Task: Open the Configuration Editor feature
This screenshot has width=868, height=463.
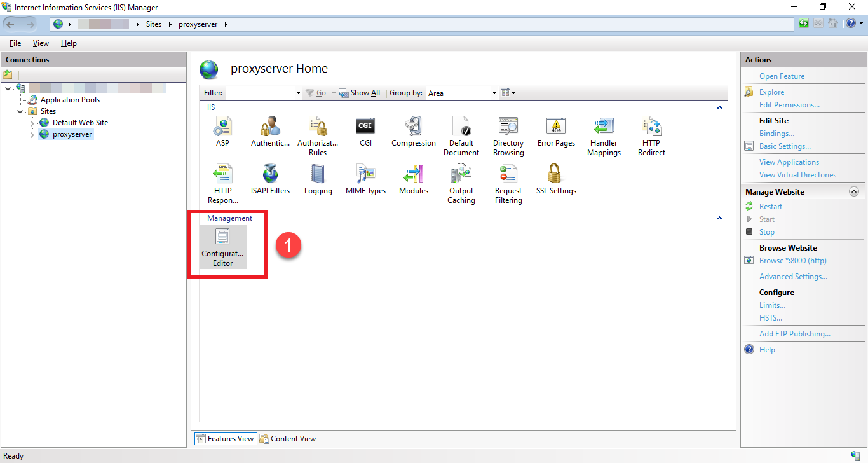Action: [222, 247]
